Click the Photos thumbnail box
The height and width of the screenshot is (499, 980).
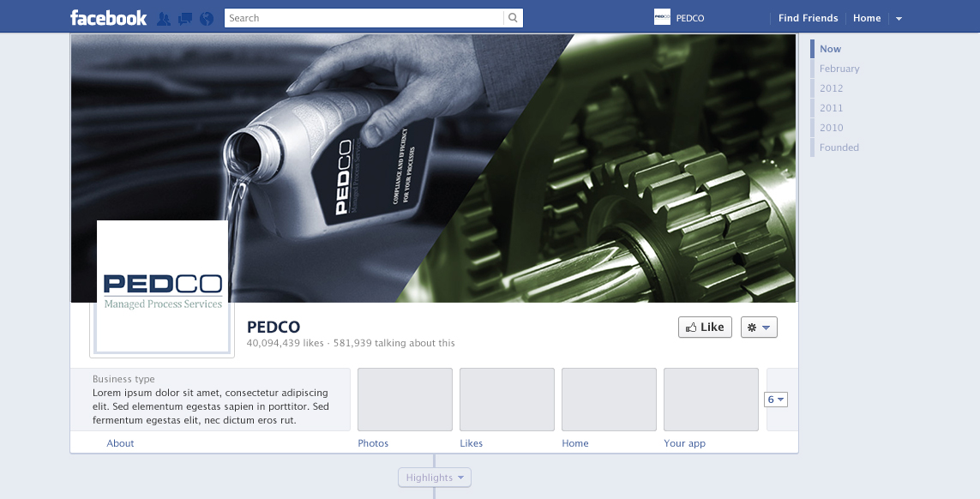click(x=405, y=400)
